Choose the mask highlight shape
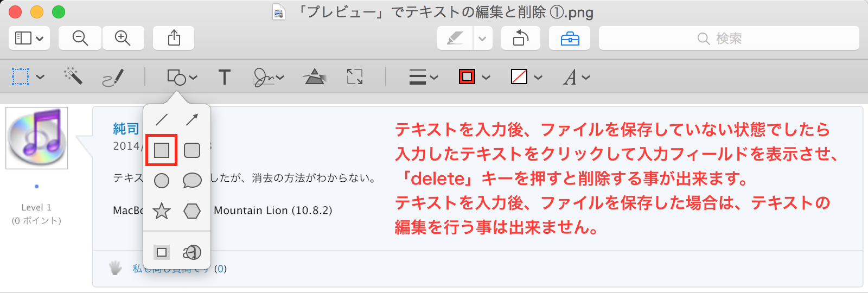 (162, 252)
